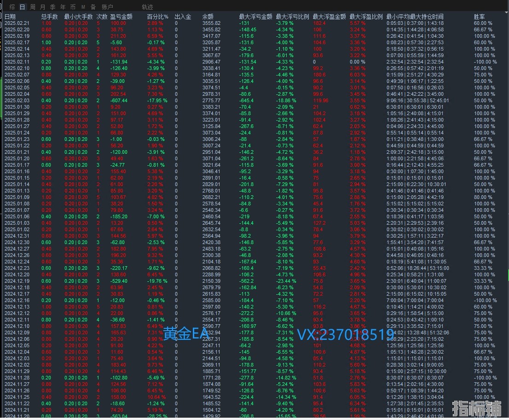Open the 轨迹 track tab
This screenshot has width=509, height=420.
pos(147,7)
